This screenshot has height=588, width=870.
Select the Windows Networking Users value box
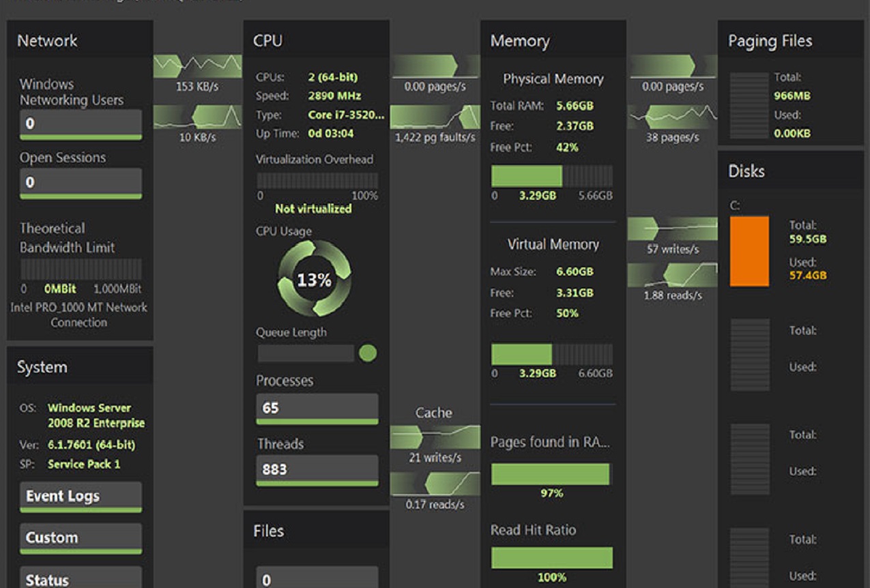point(81,124)
